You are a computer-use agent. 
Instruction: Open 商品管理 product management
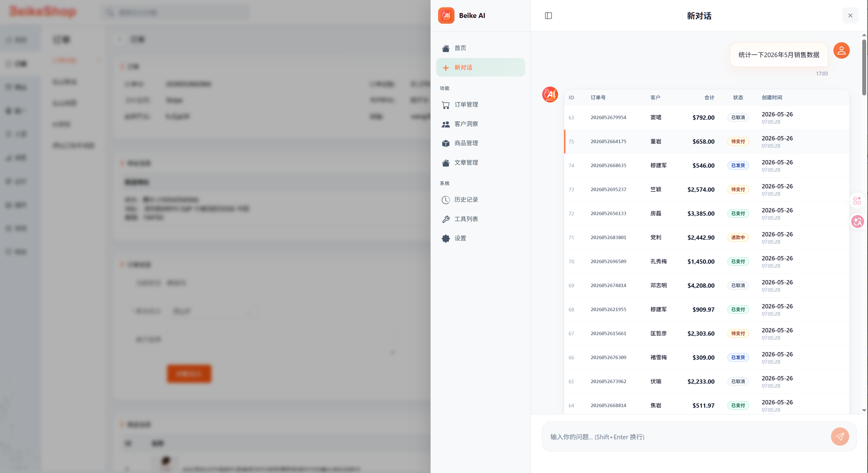point(481,143)
